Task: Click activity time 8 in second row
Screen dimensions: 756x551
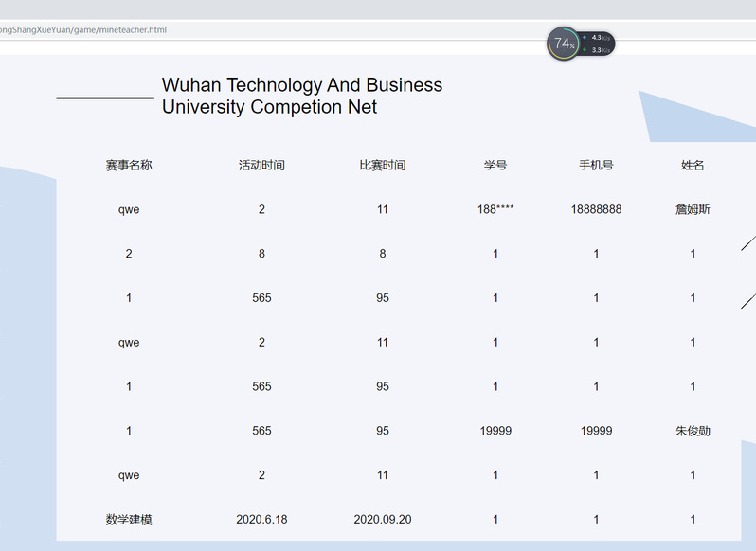Action: pyautogui.click(x=261, y=254)
